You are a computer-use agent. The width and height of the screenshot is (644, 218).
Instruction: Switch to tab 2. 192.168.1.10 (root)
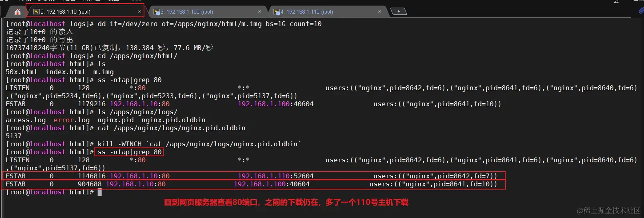[x=85, y=12]
